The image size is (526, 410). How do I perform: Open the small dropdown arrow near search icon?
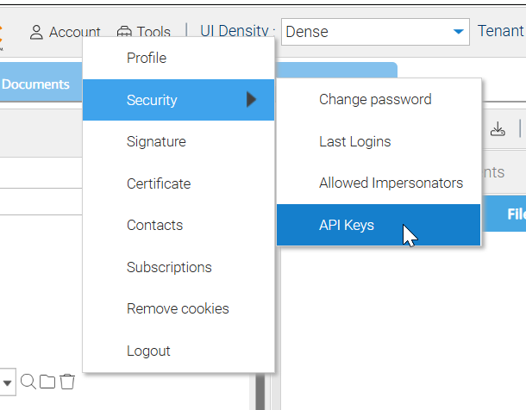(7, 382)
